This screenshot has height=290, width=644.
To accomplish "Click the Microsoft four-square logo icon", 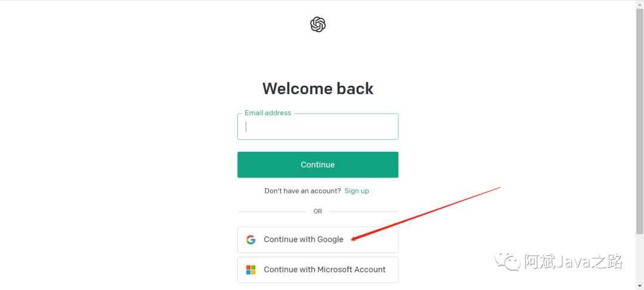I will pyautogui.click(x=250, y=270).
